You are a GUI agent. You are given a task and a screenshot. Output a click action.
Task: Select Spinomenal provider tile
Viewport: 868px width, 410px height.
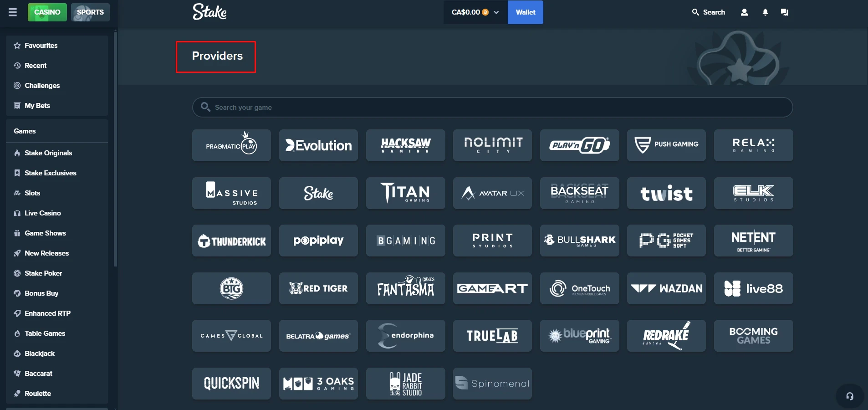(x=492, y=384)
